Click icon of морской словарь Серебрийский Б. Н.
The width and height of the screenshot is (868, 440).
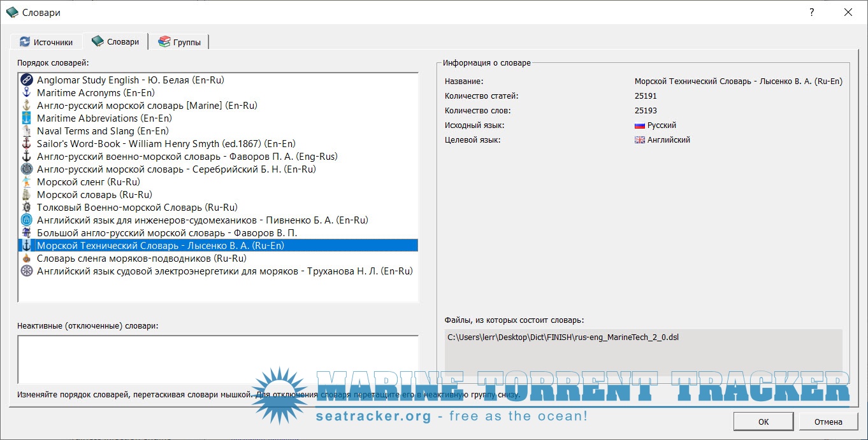pyautogui.click(x=26, y=169)
